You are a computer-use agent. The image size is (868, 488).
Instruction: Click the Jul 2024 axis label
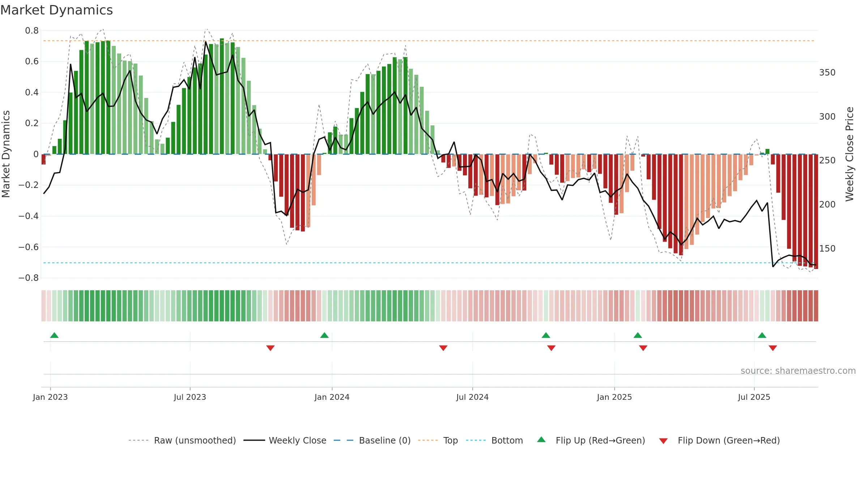(x=472, y=397)
